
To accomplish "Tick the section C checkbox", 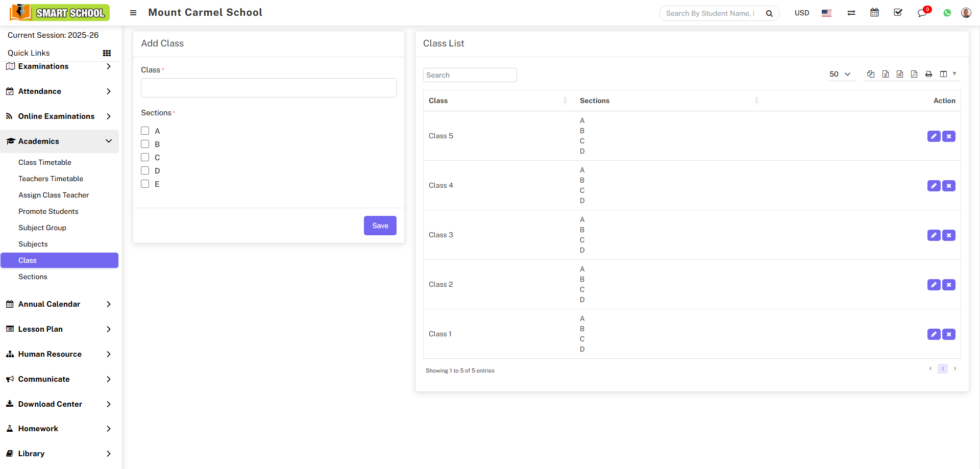I will pyautogui.click(x=145, y=158).
